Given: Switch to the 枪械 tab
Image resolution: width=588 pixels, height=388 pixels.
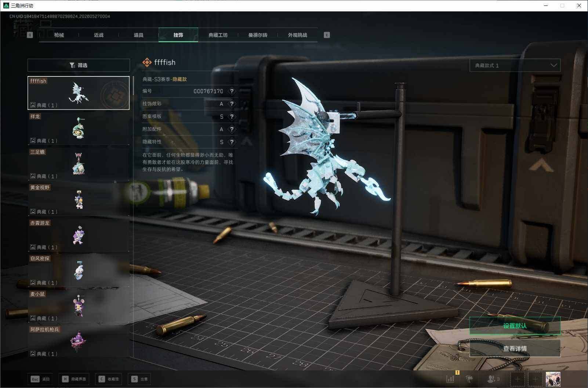Looking at the screenshot, I should tap(59, 35).
